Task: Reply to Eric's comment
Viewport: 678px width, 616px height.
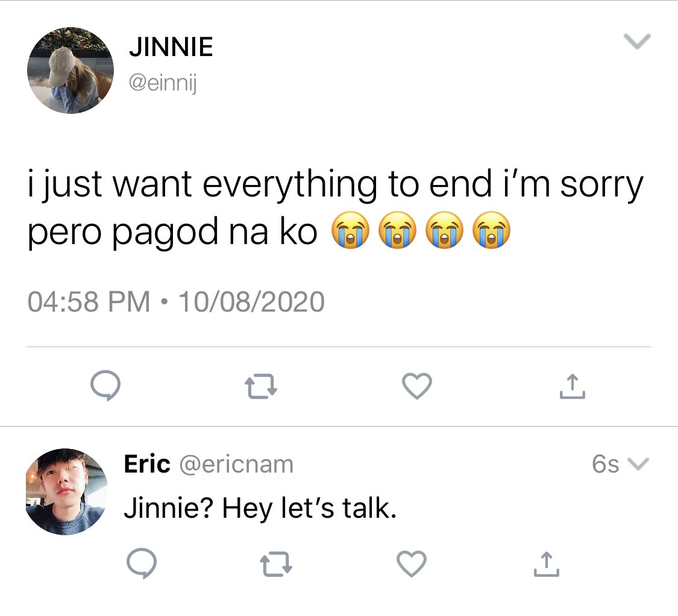Action: [142, 563]
